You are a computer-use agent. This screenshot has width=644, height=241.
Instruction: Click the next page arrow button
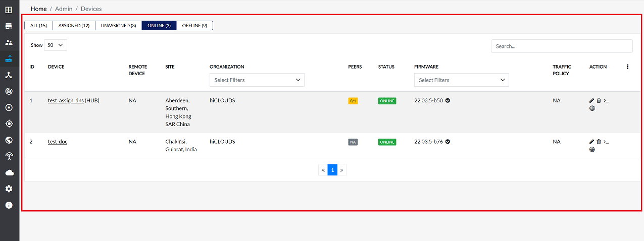click(342, 170)
